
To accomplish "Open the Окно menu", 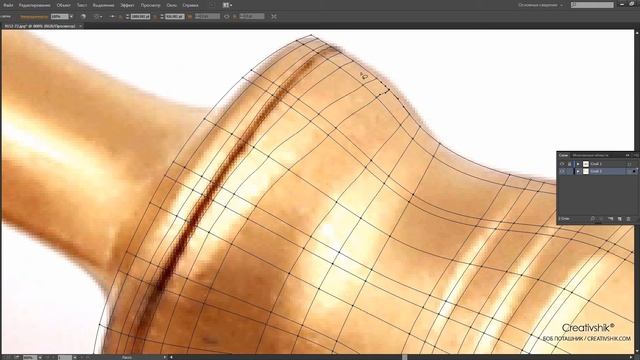I will tap(171, 5).
